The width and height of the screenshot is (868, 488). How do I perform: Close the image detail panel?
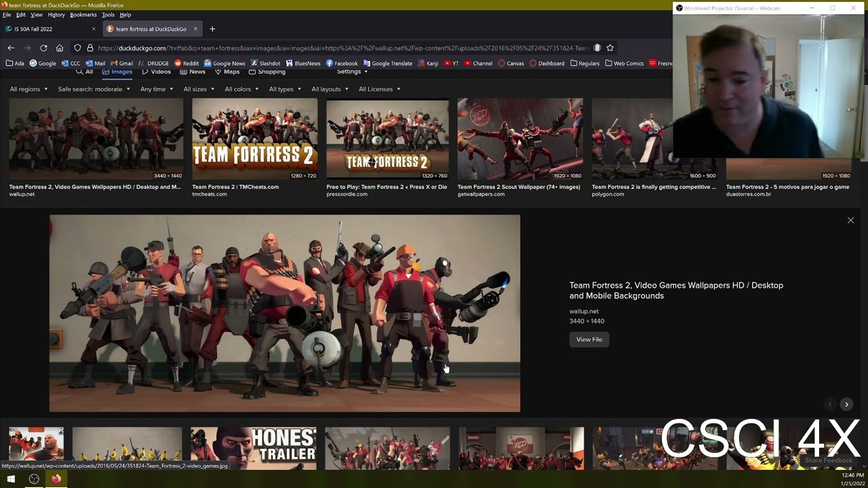[x=850, y=220]
